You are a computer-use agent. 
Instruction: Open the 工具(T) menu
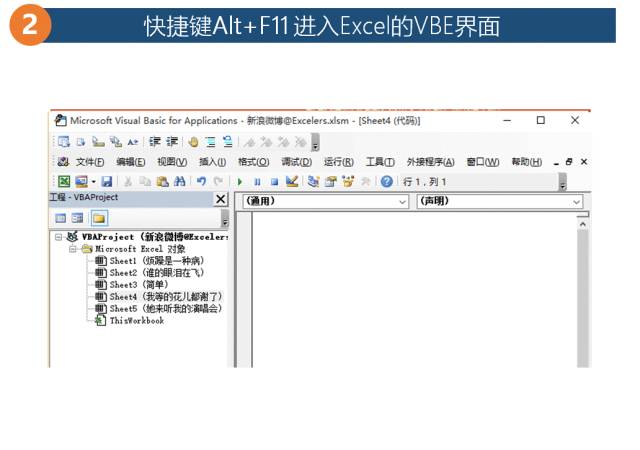tap(380, 162)
